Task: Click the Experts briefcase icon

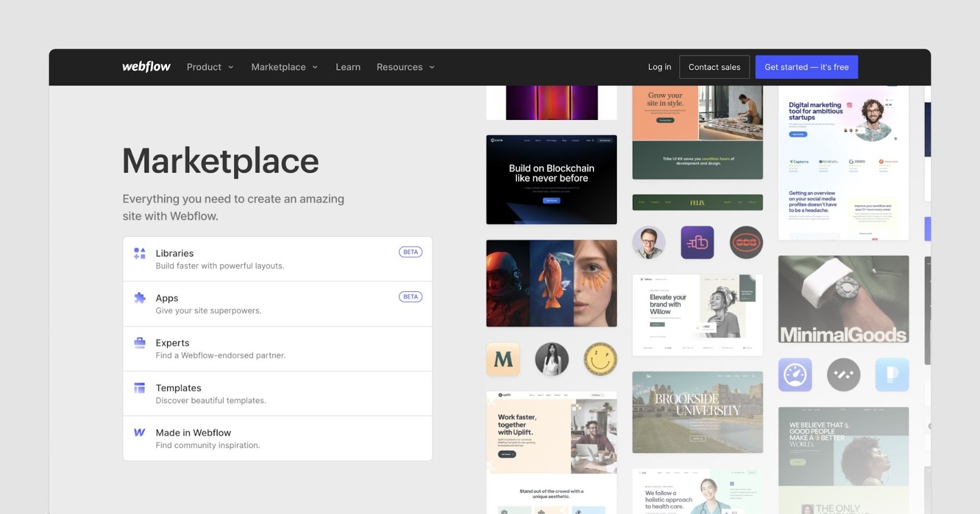Action: (x=140, y=343)
